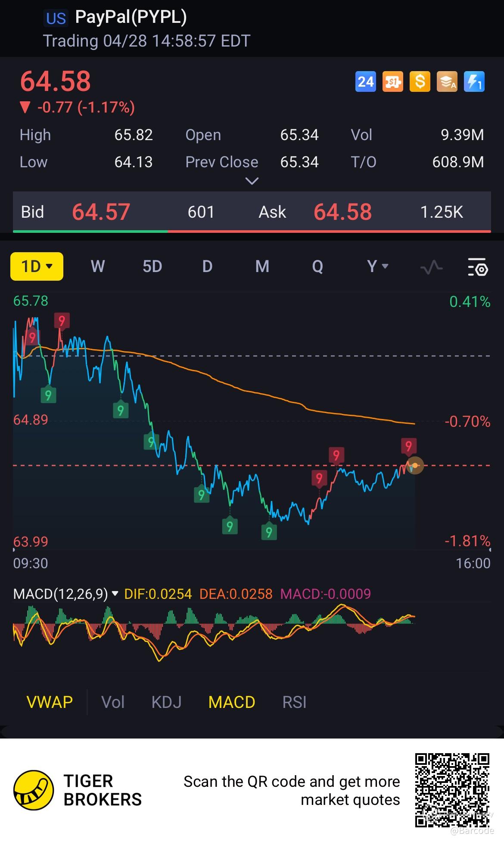504x842 pixels.
Task: Switch chart to 5D timeframe
Action: [x=152, y=266]
